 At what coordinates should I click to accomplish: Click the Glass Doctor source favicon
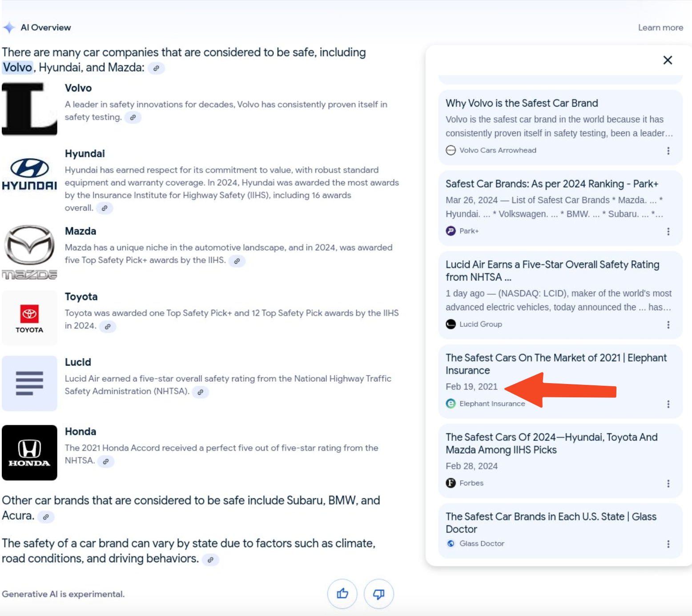point(451,544)
